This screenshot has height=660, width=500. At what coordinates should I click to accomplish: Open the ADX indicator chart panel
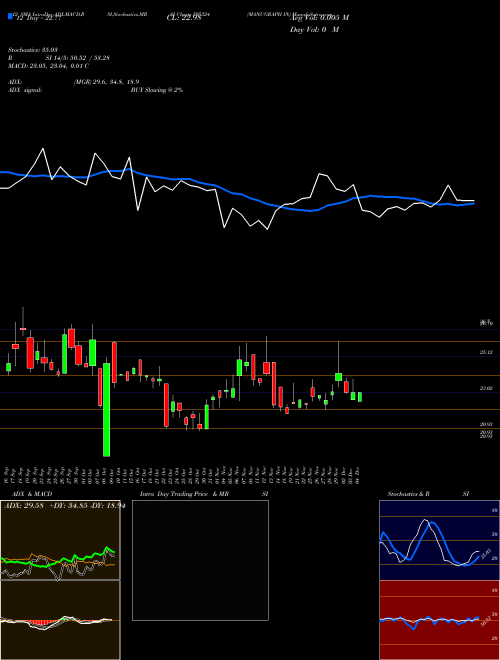60,540
